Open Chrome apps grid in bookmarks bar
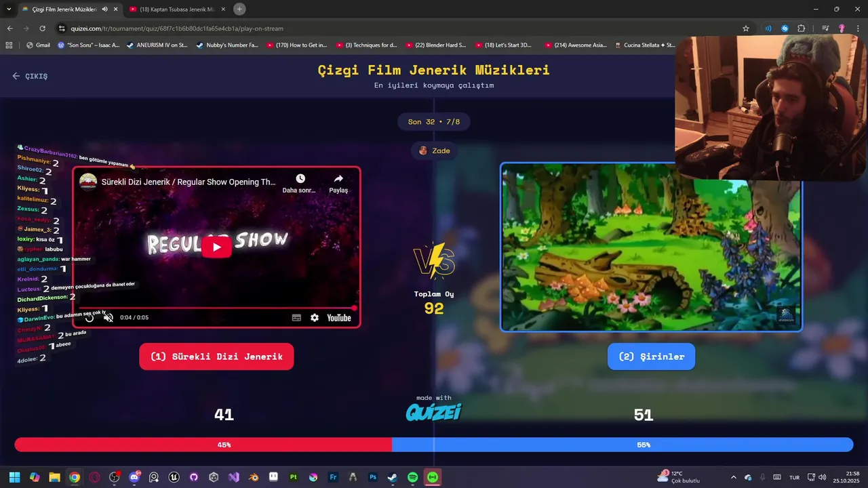The image size is (868, 488). 9,45
